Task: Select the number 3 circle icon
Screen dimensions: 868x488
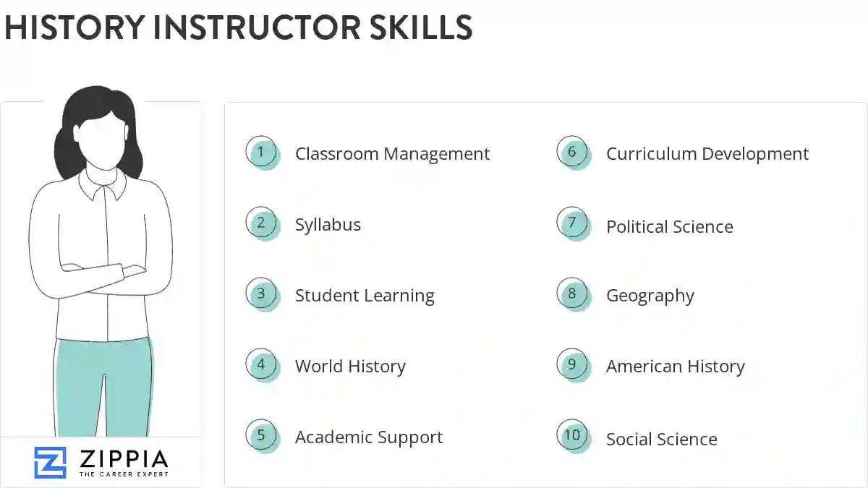Action: point(261,294)
